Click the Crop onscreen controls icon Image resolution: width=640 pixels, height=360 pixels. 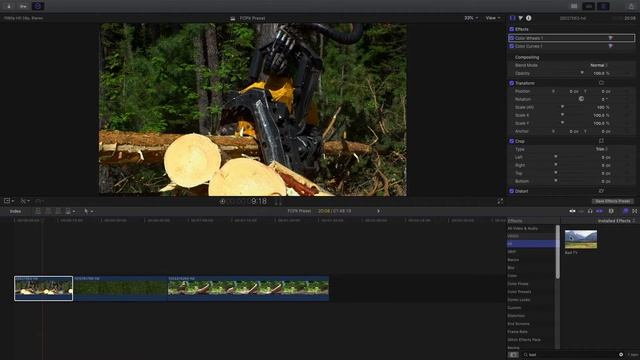tap(601, 141)
